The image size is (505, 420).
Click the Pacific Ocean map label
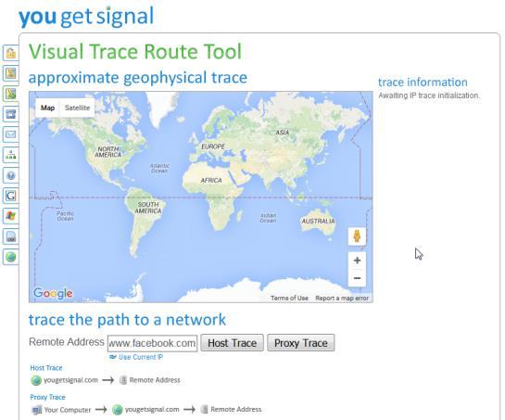[66, 216]
